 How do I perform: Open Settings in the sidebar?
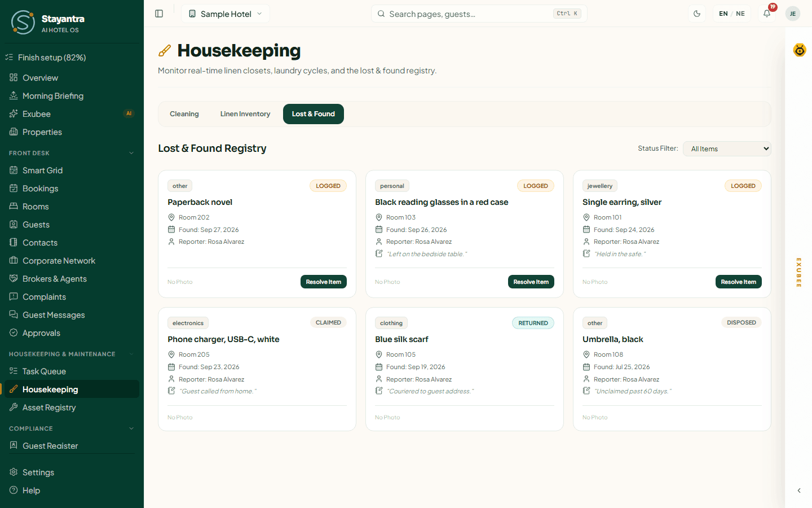point(72,472)
